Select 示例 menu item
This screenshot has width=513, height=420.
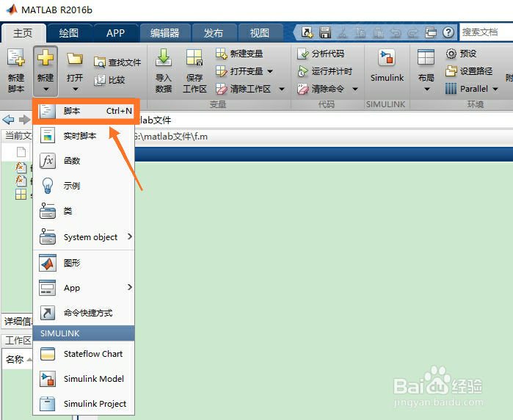[x=84, y=186]
